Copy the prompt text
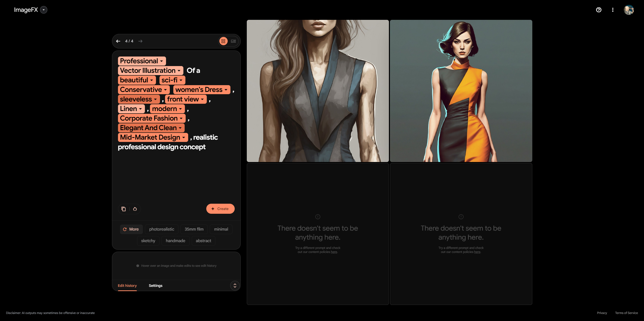 click(x=124, y=209)
